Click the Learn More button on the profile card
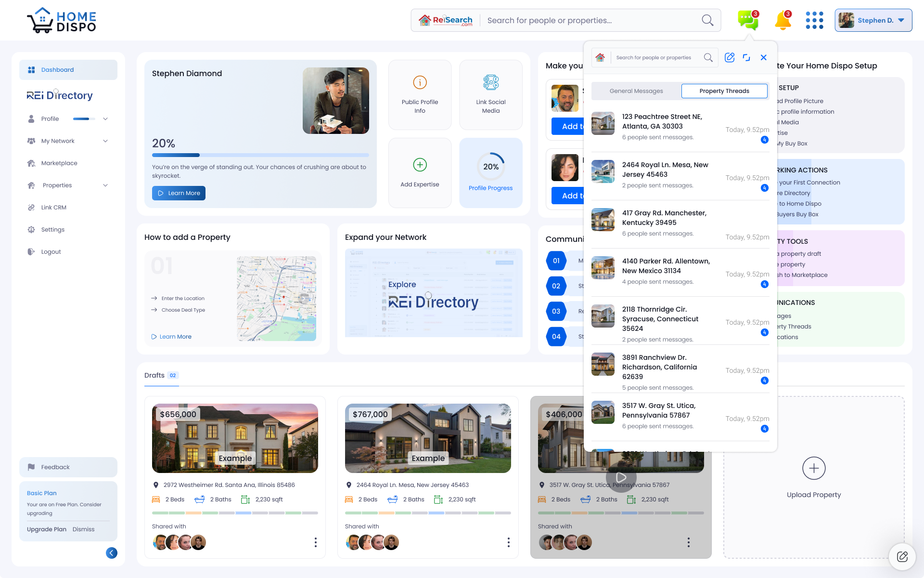Screen dimensions: 924x578 (x=179, y=193)
